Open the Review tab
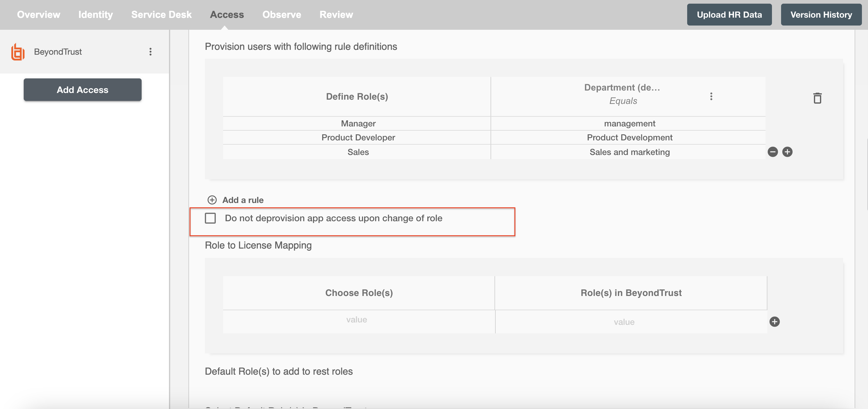This screenshot has width=868, height=409. click(336, 15)
